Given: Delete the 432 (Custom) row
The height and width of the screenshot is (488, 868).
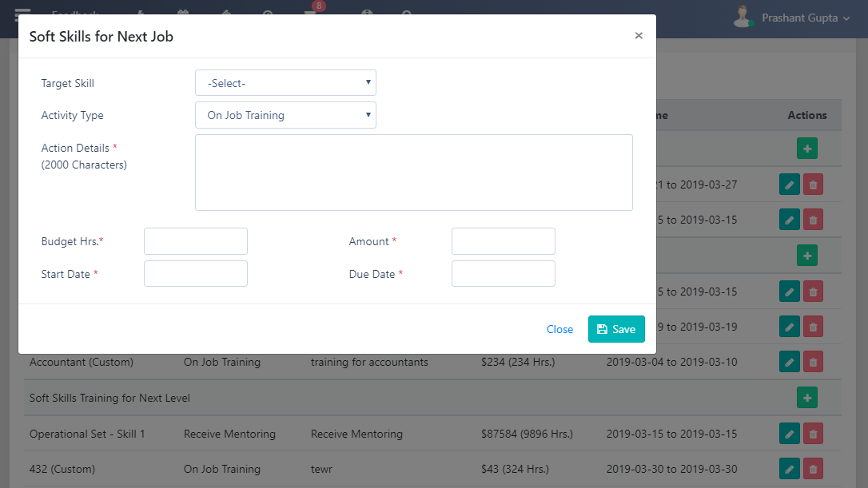Looking at the screenshot, I should (x=813, y=469).
